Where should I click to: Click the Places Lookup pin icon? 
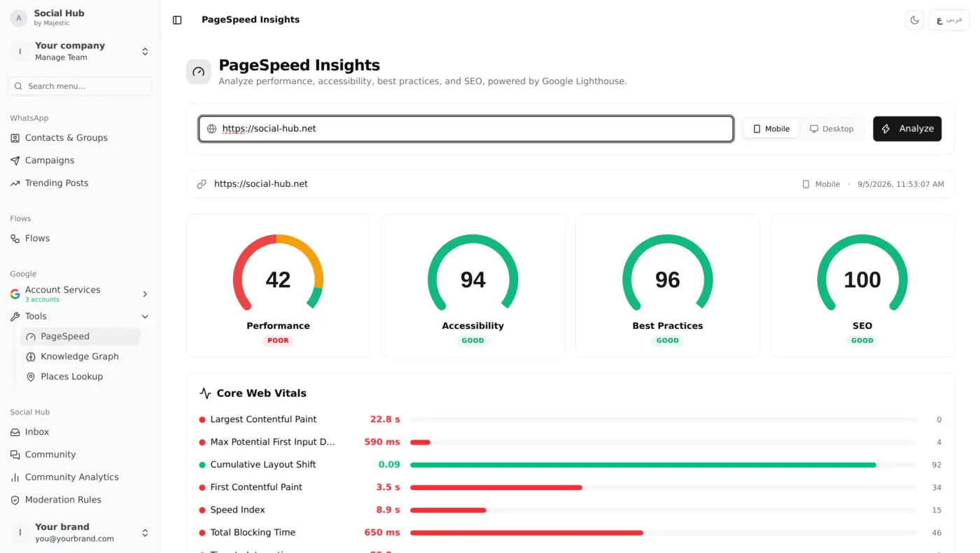[31, 377]
